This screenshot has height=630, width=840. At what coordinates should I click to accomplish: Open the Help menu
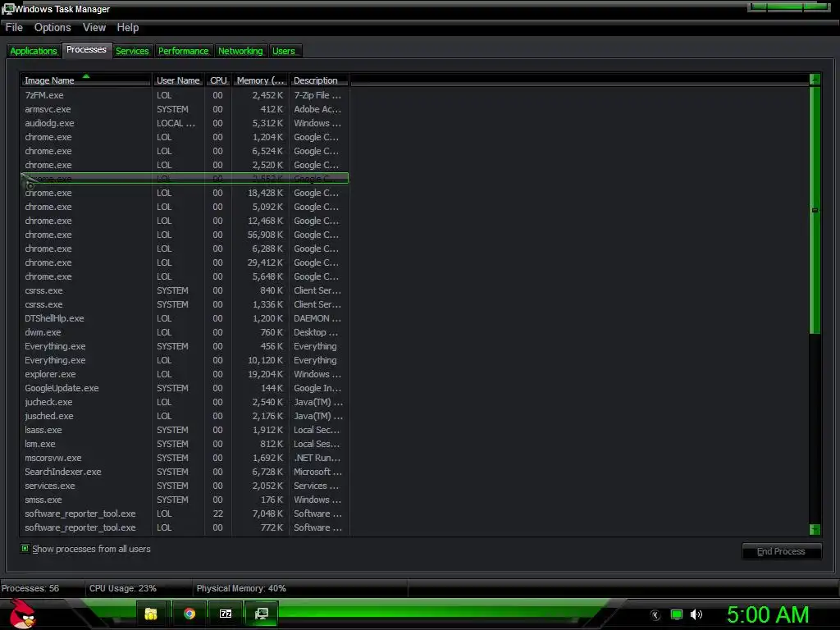click(127, 27)
